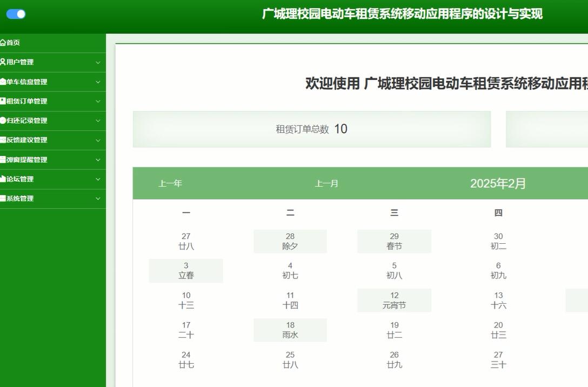Open the 论坛管理 menu label
Screen dimensions: 588x387
click(20, 179)
